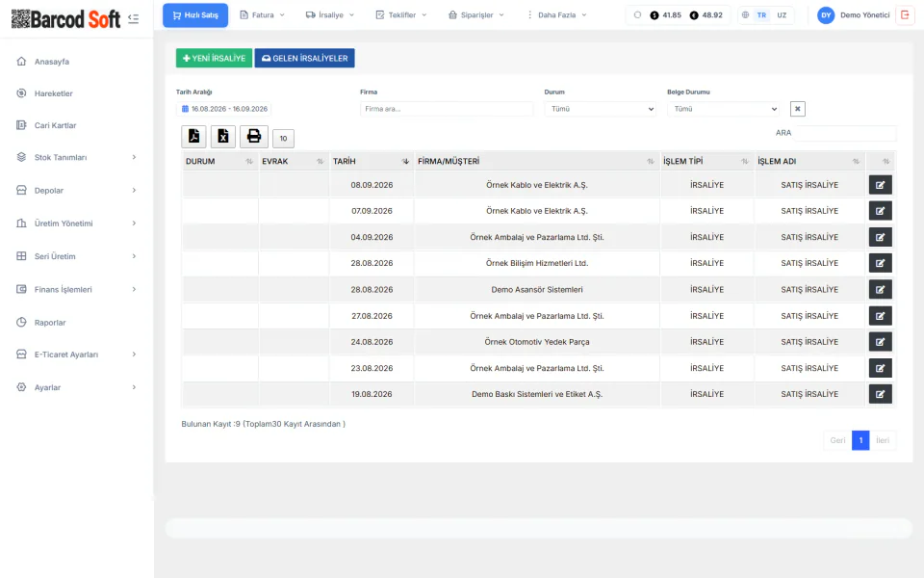924x578 pixels.
Task: Click the Anasayfa home icon in sidebar
Action: [21, 62]
